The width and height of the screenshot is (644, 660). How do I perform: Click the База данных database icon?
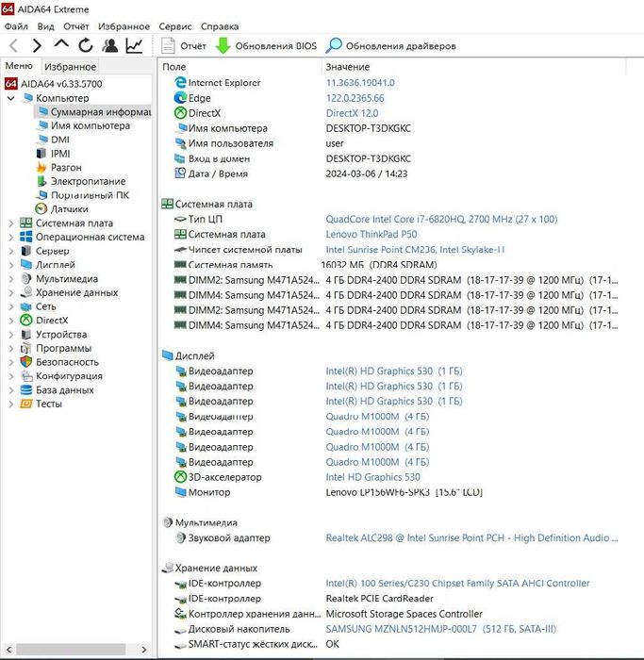[26, 389]
